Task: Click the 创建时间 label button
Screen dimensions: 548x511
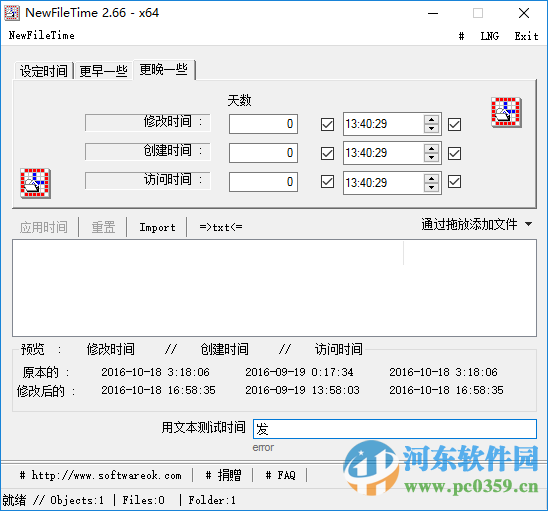Action: click(x=147, y=151)
